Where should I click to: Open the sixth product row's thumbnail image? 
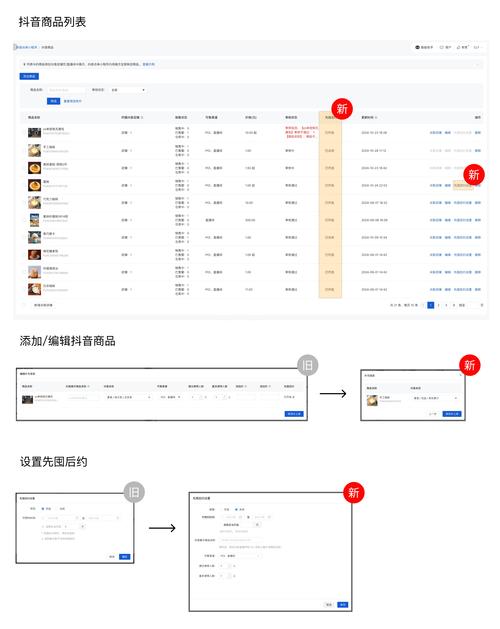(35, 220)
